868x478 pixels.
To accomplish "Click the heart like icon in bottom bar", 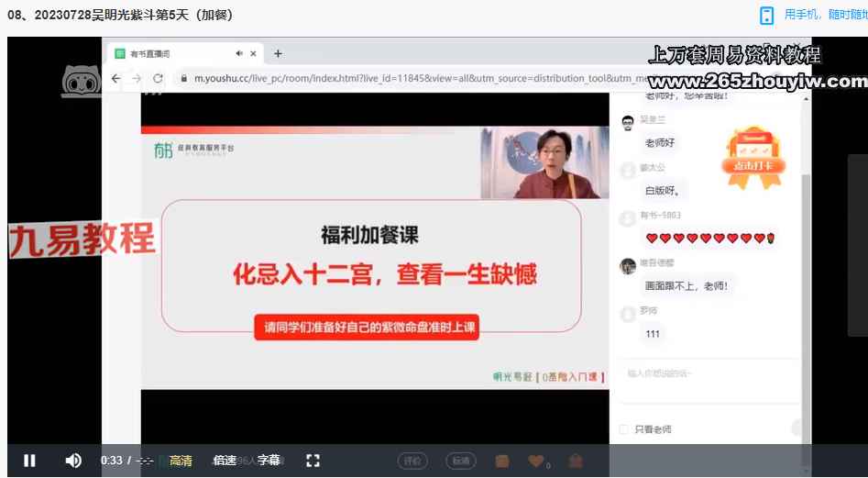I will tap(536, 461).
